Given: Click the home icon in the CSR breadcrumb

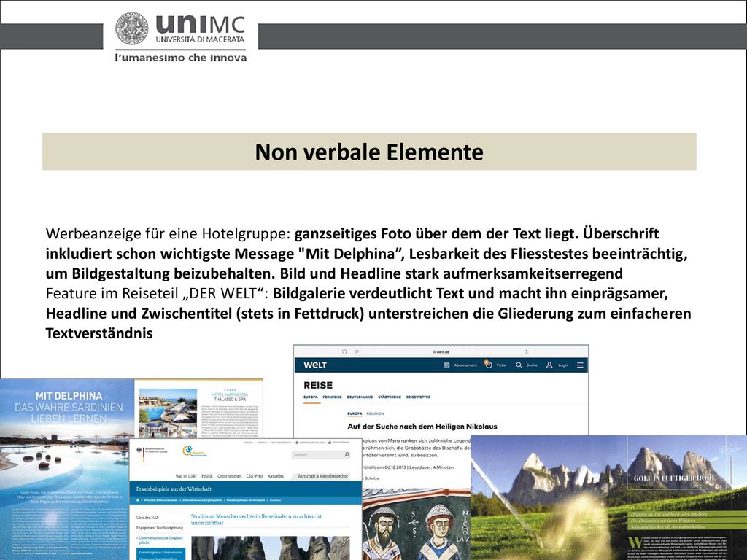Looking at the screenshot, I should [x=138, y=500].
